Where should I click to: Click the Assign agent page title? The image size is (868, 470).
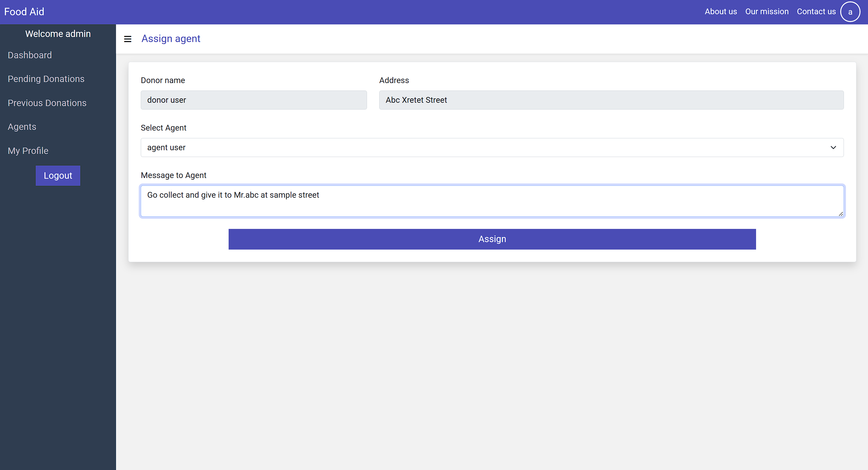pyautogui.click(x=171, y=39)
